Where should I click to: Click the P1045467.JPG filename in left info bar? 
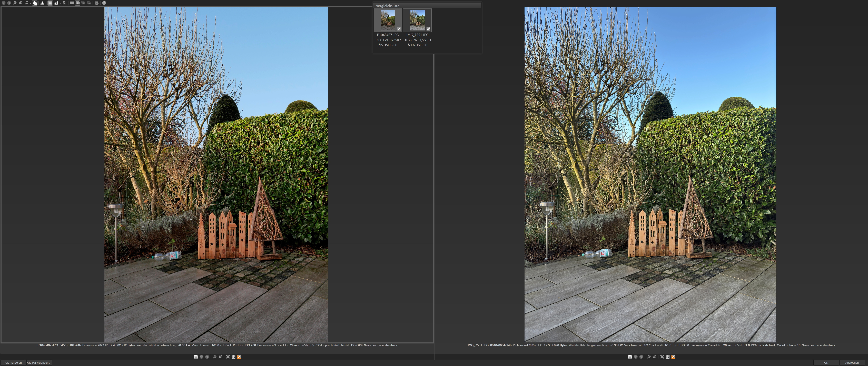pos(48,345)
